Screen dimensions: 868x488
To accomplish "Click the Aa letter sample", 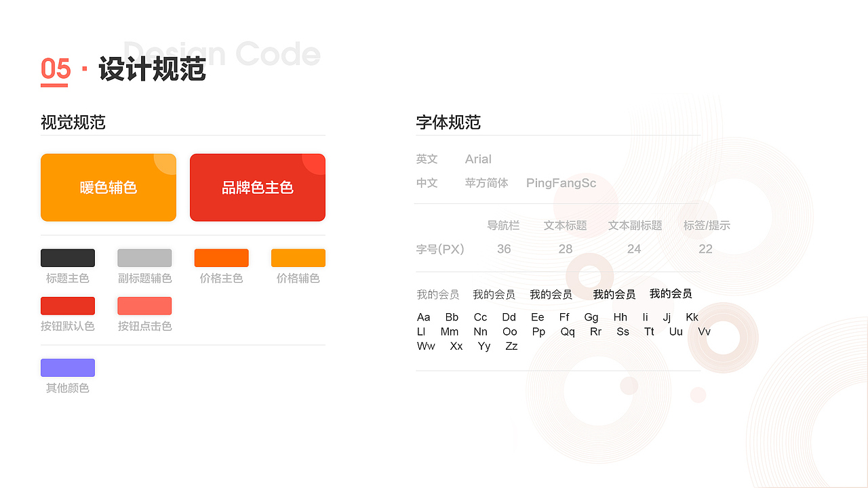I will pyautogui.click(x=424, y=317).
